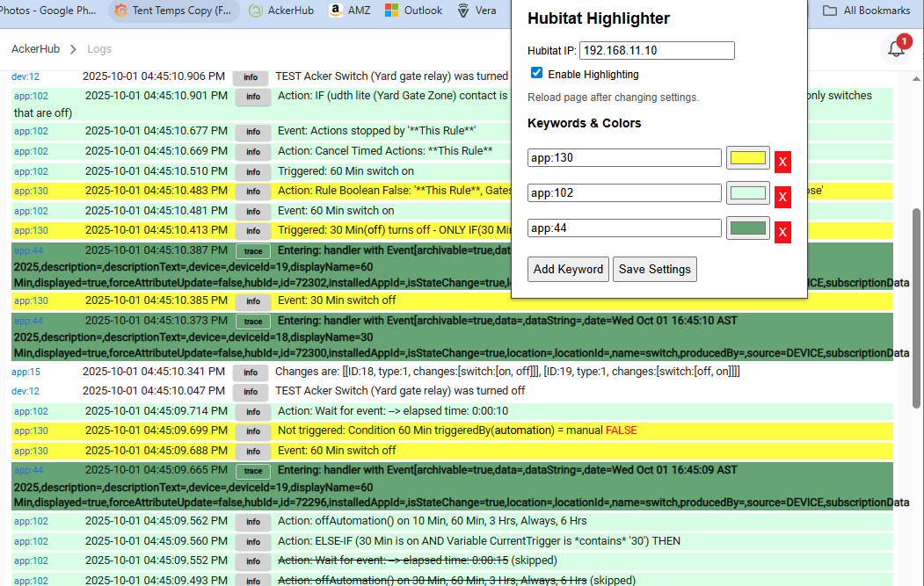The image size is (924, 586).
Task: Click the notification bell icon
Action: [x=895, y=49]
